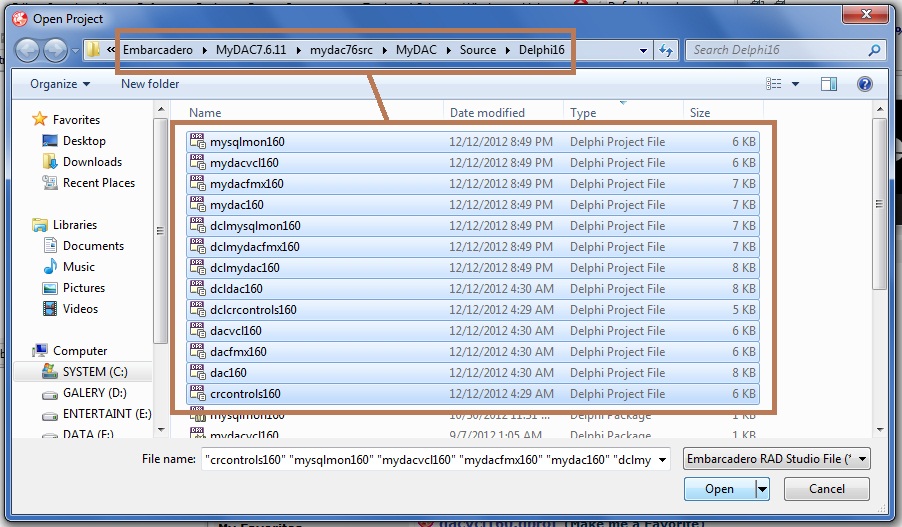The width and height of the screenshot is (902, 527).
Task: Expand subfolders arrow after Embarcadero in path
Action: (204, 51)
